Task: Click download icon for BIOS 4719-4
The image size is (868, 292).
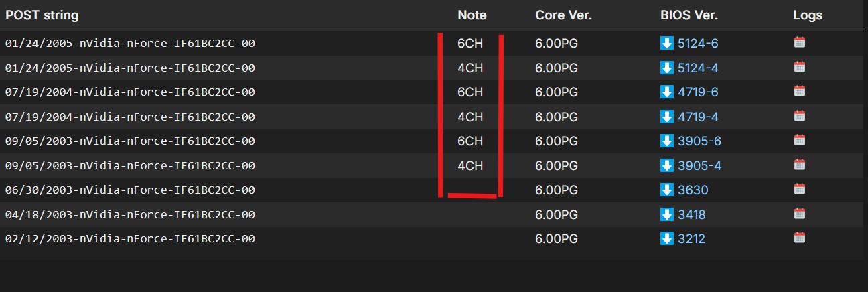Action: pyautogui.click(x=666, y=117)
